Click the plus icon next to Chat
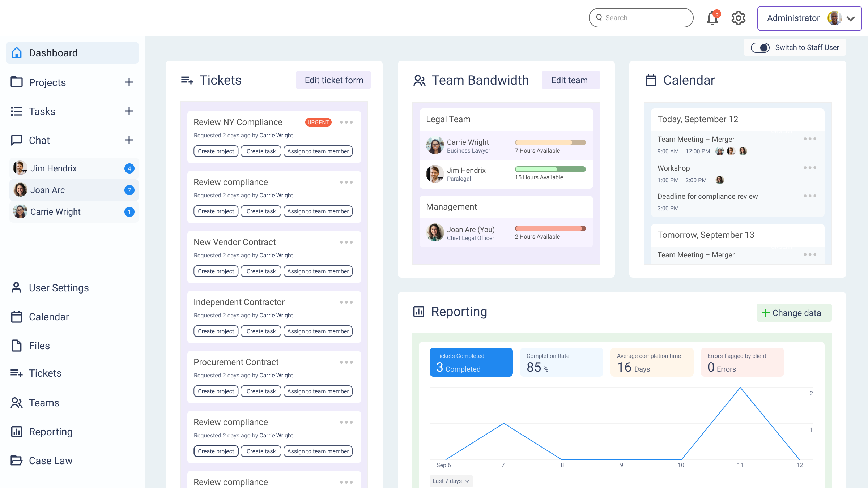 (x=129, y=140)
